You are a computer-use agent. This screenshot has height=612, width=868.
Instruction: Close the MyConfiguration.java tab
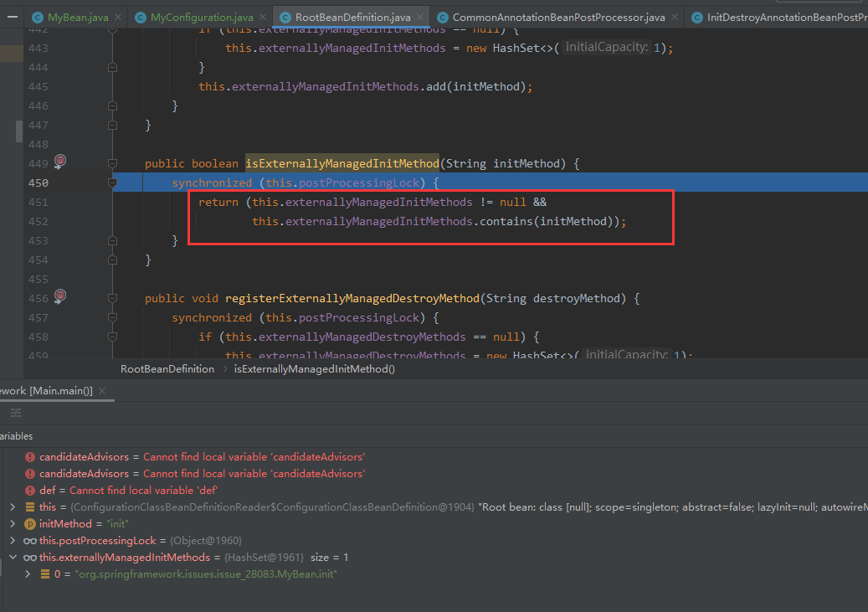[263, 18]
